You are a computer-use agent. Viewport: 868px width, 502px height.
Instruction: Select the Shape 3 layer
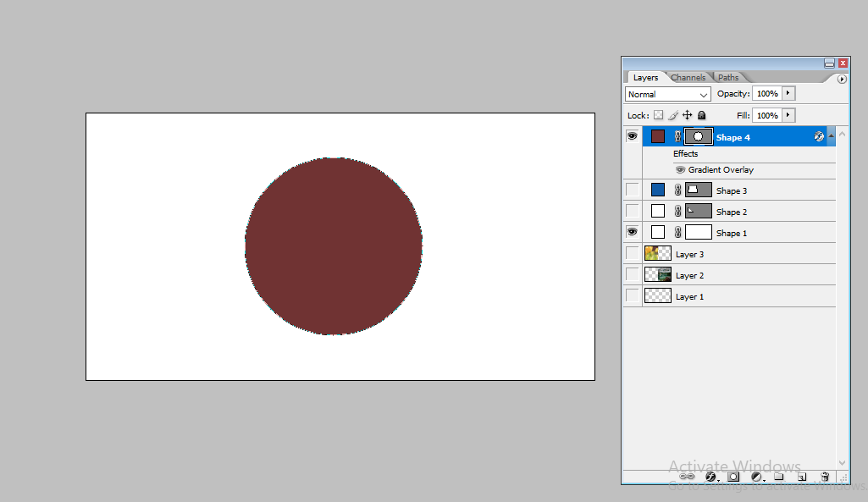click(x=739, y=190)
